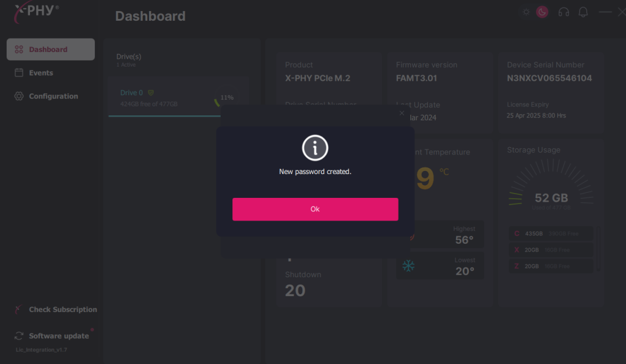The height and width of the screenshot is (364, 626).
Task: Select the C partition storage row
Action: tap(551, 233)
